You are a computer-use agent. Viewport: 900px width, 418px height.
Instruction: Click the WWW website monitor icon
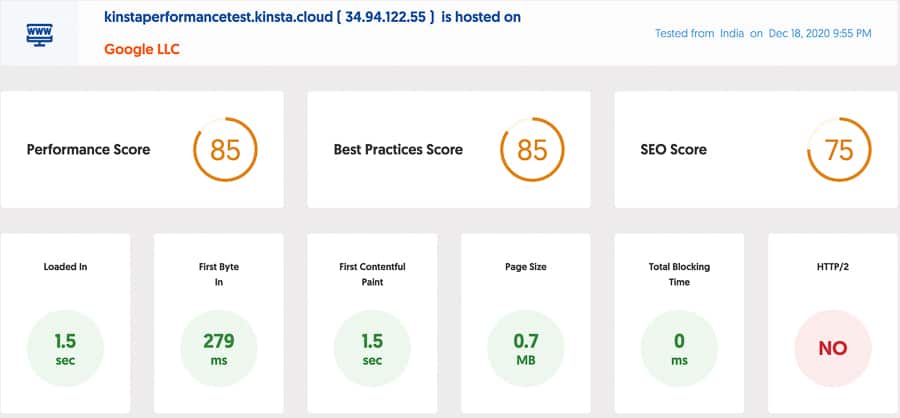(39, 33)
